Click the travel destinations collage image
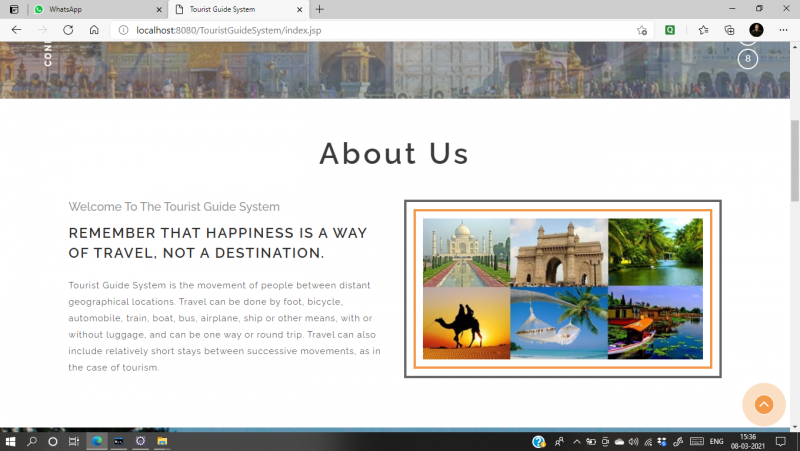The image size is (800, 451). pyautogui.click(x=563, y=289)
